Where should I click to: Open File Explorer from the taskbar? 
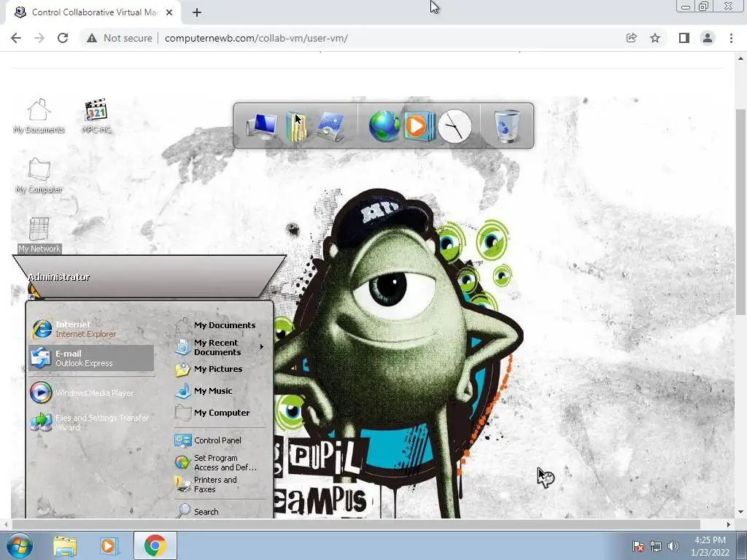(65, 545)
